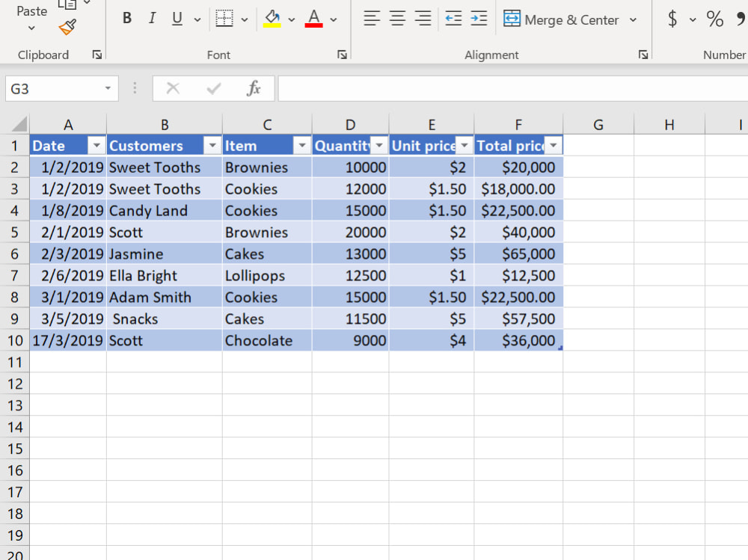Click table resize handle at F10 corner
The height and width of the screenshot is (560, 748).
point(560,348)
